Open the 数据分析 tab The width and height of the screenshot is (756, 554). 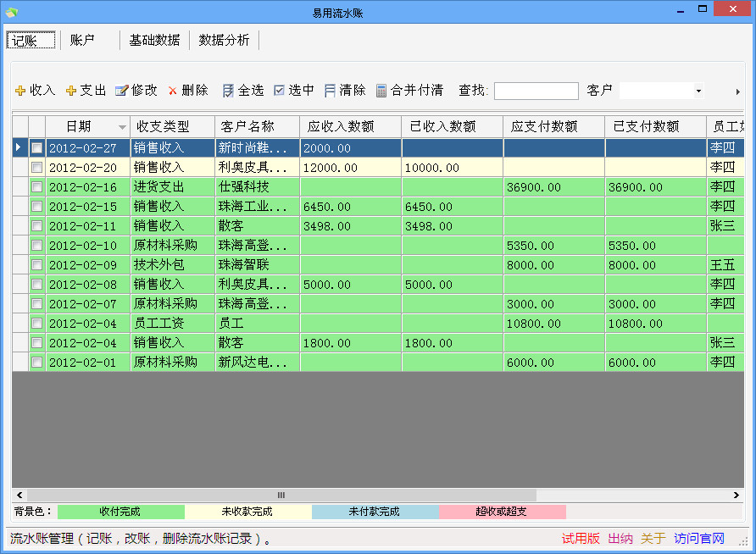click(225, 40)
